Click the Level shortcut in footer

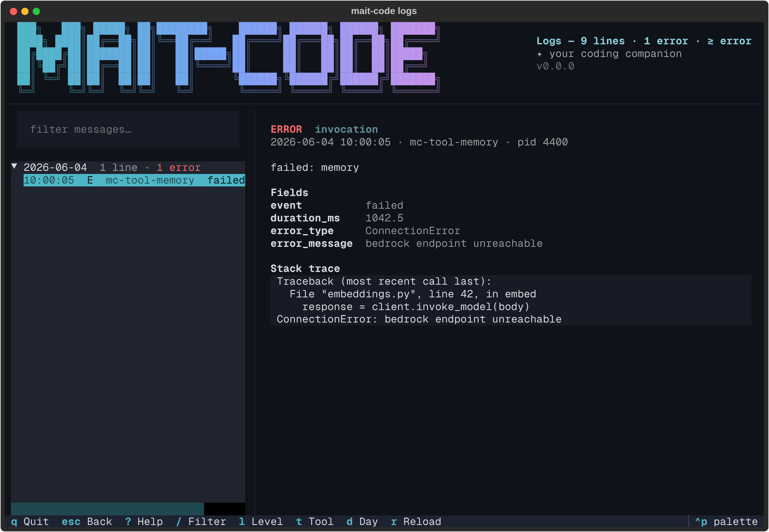261,522
